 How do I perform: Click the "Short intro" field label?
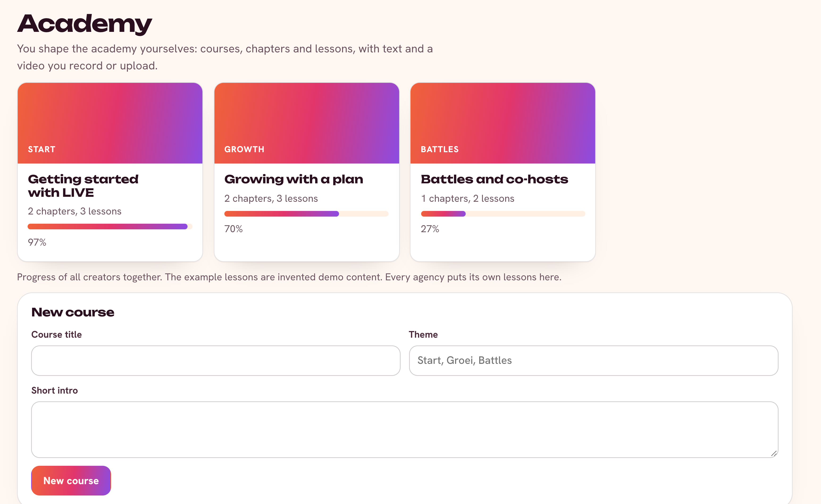click(x=54, y=390)
